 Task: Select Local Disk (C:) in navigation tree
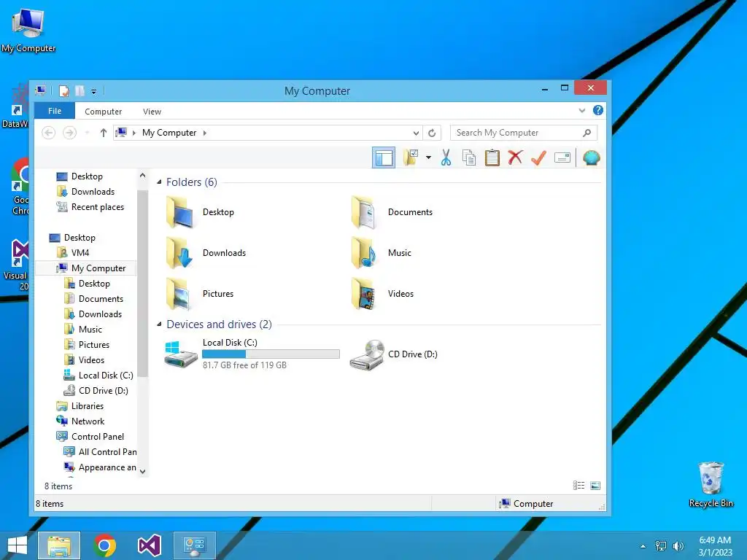(x=98, y=376)
